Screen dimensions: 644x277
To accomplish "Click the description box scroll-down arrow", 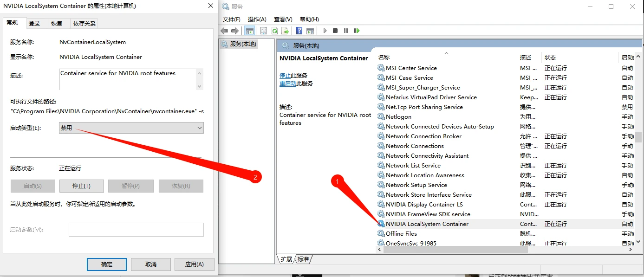I will (x=200, y=86).
